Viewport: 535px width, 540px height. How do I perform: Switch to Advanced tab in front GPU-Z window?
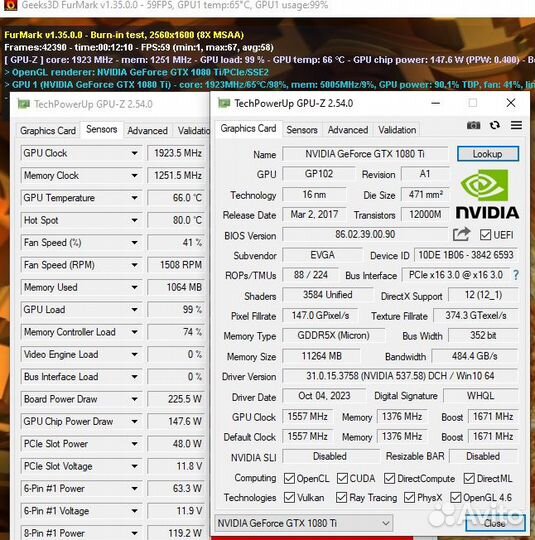coord(348,130)
